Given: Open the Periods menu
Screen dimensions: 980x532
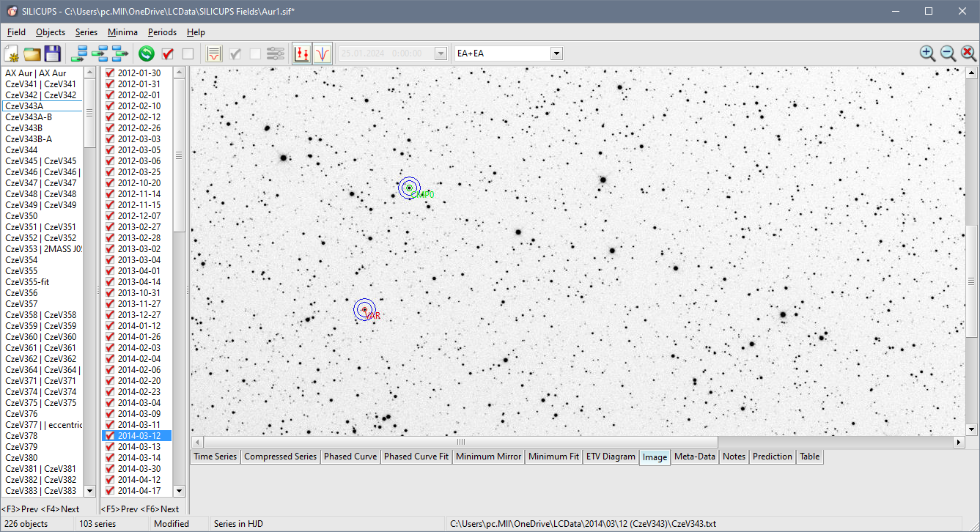Looking at the screenshot, I should [x=162, y=32].
